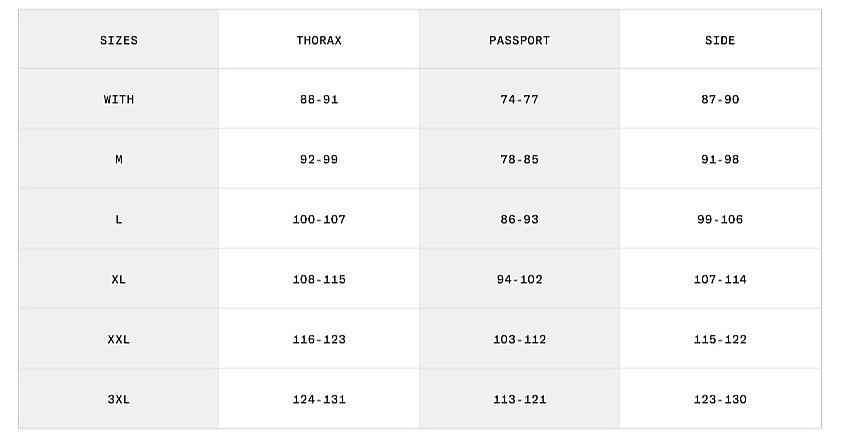Click passport value 94-102
Image resolution: width=843 pixels, height=446 pixels.
[x=519, y=280]
